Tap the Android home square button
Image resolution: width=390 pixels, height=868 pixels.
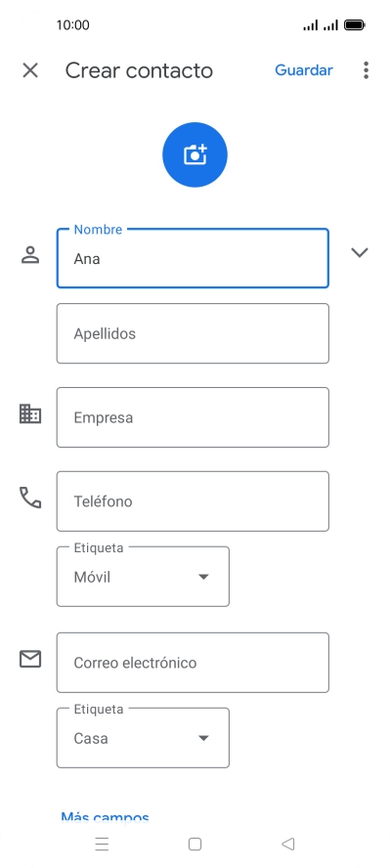point(195,844)
